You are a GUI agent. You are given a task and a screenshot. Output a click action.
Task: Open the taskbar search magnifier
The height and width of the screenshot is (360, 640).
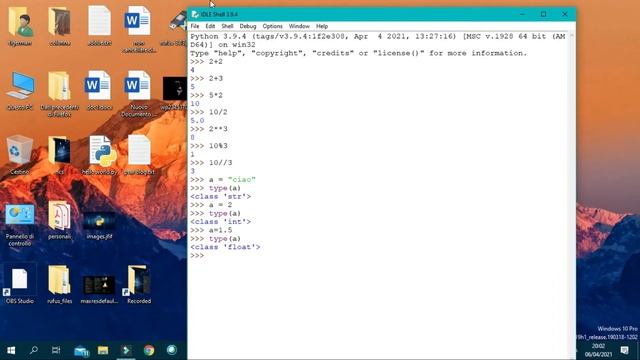tap(34, 350)
